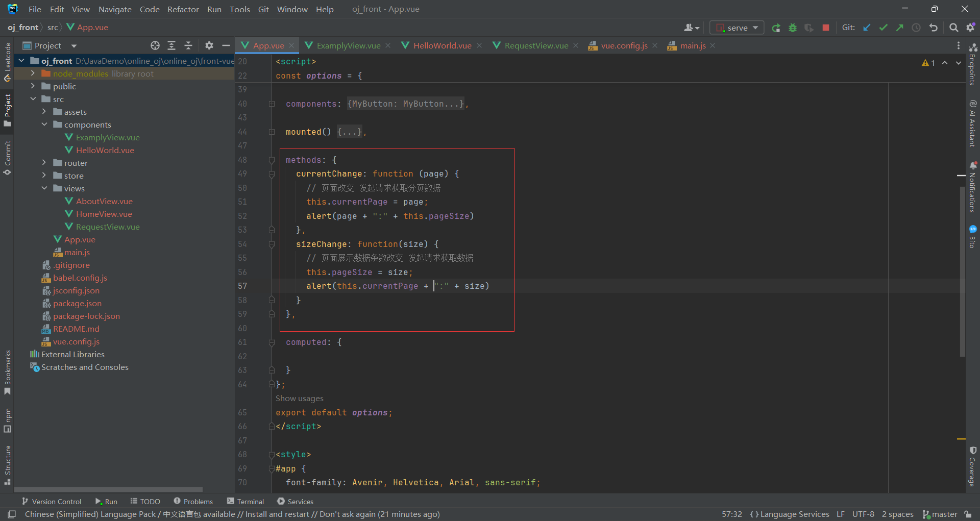Screen dimensions: 980x521
Task: Go to next highlighted warning arrow
Action: 959,63
